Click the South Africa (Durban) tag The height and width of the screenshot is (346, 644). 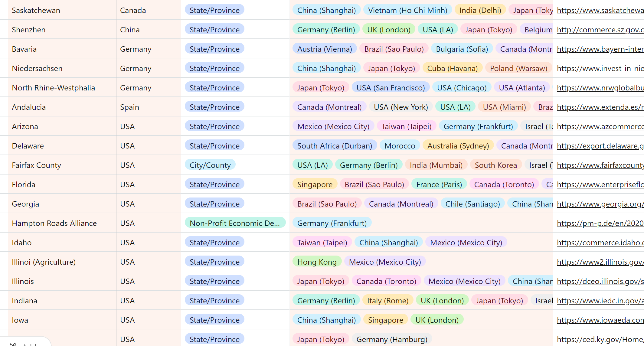click(x=335, y=146)
